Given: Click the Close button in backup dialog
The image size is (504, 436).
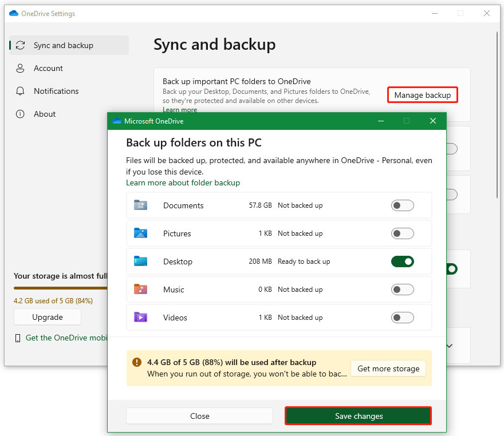Looking at the screenshot, I should point(200,416).
